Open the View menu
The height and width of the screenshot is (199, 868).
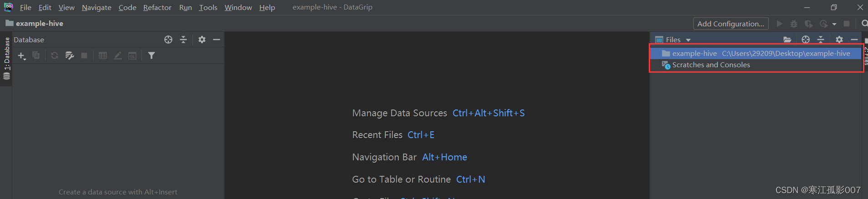click(x=66, y=7)
